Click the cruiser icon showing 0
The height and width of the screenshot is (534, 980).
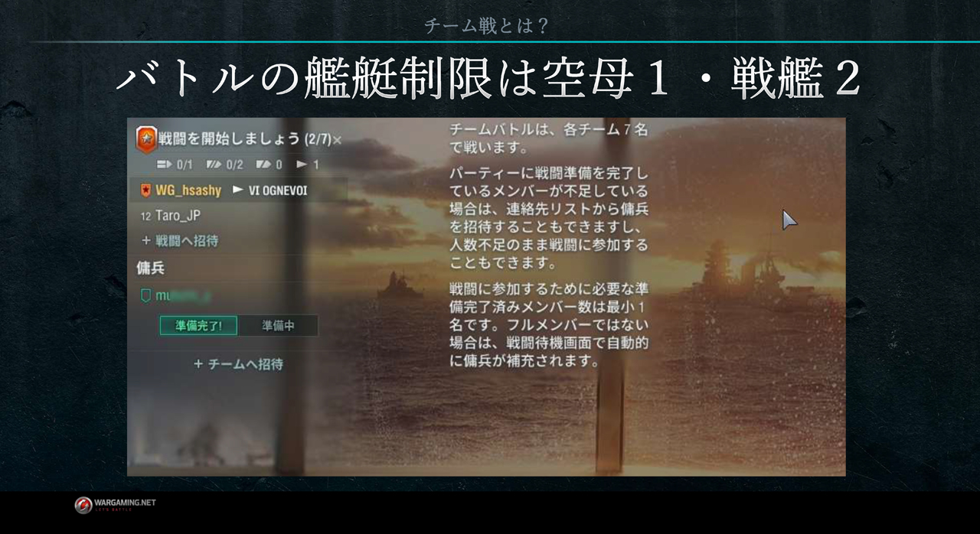click(264, 164)
